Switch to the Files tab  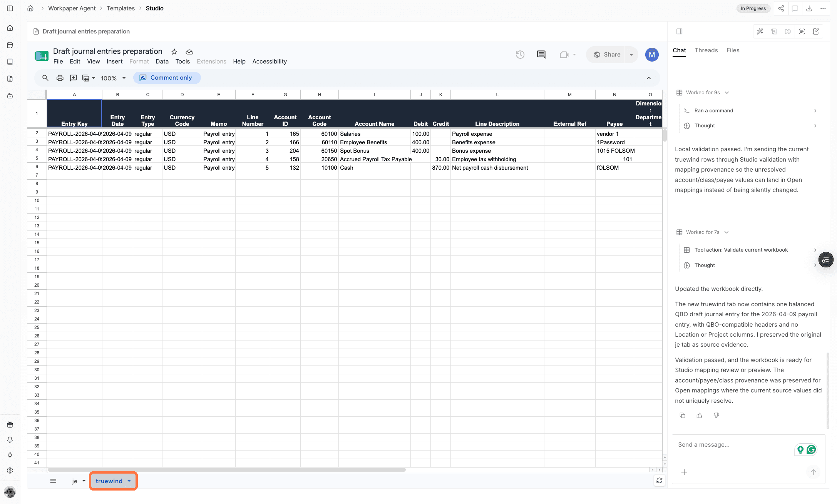tap(733, 50)
